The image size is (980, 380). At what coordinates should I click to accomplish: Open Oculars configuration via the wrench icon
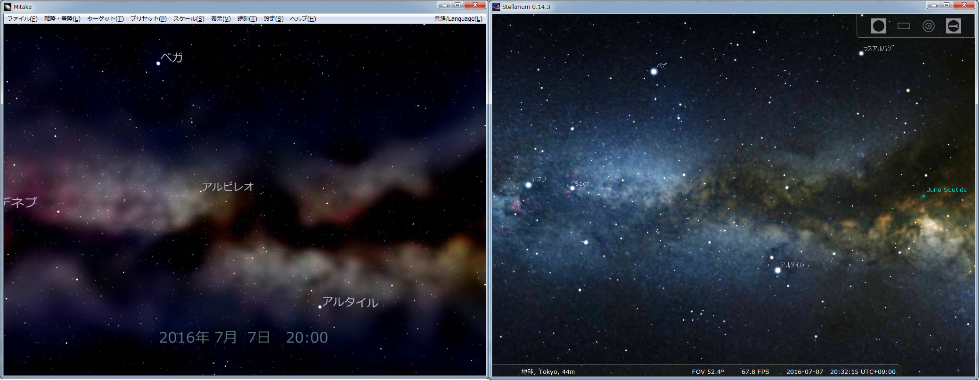coord(953,26)
